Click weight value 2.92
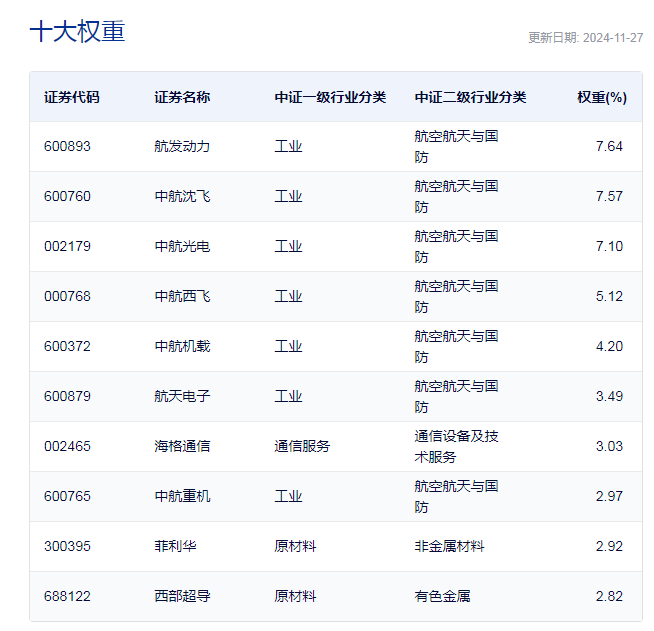The image size is (654, 631). pyautogui.click(x=609, y=546)
